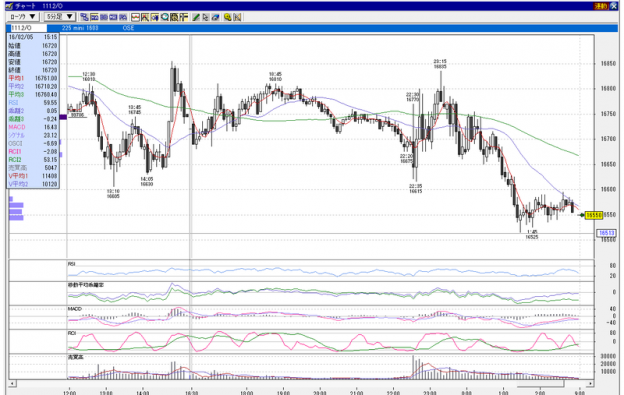Click the 225 mini 1603 title in the blue bar

click(80, 28)
